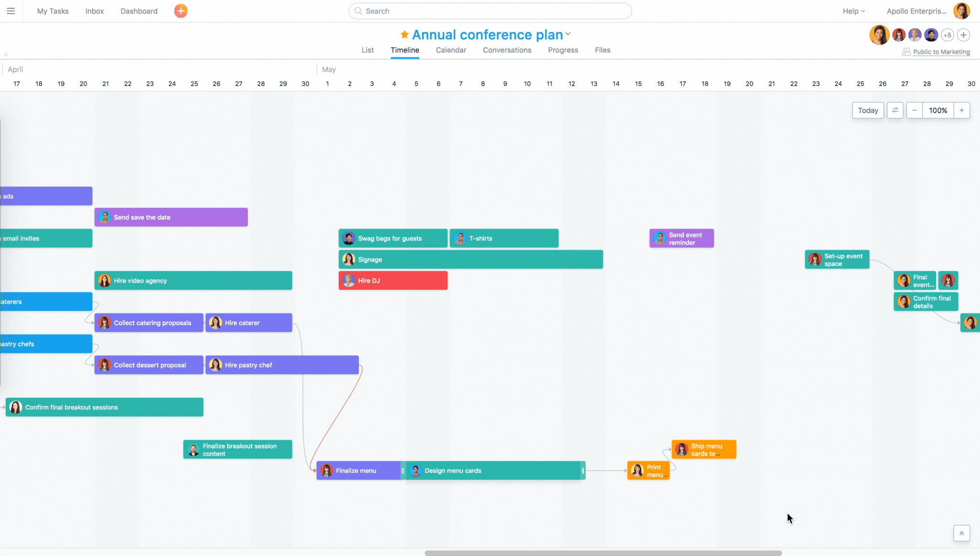
Task: Select the Progress tab
Action: point(563,50)
